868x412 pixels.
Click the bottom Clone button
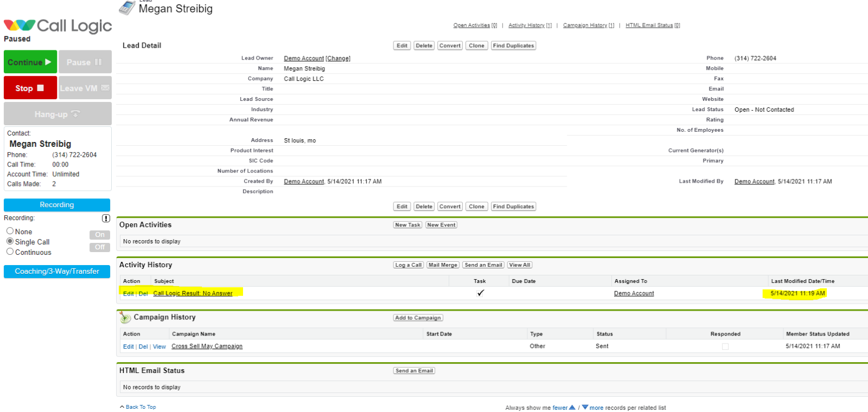coord(477,207)
